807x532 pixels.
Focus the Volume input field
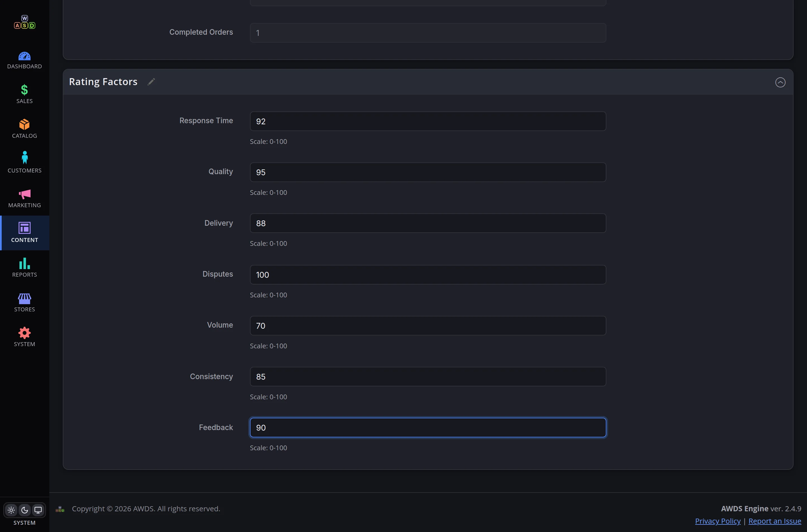click(x=428, y=326)
